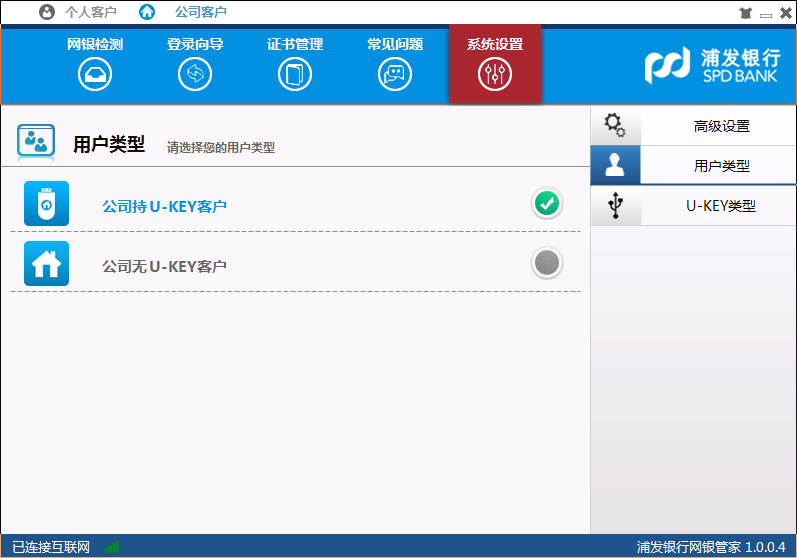Open the 证书管理 certificate management icon

[295, 74]
